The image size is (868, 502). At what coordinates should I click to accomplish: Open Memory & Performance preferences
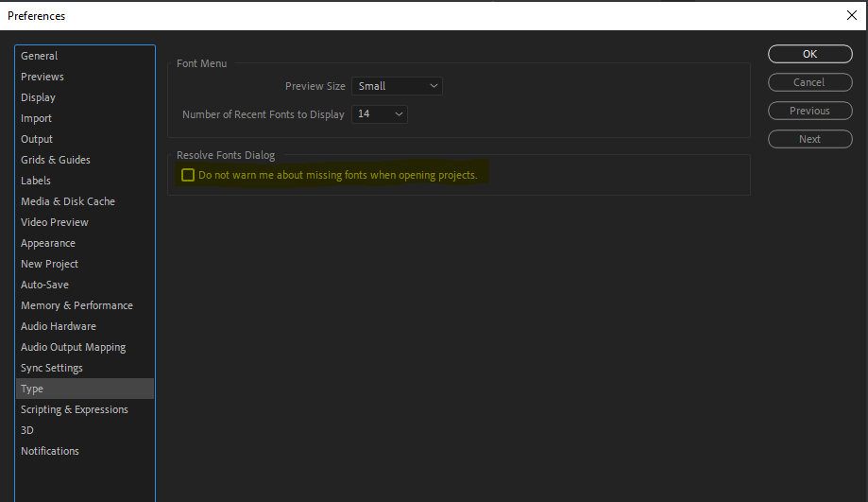click(85, 305)
